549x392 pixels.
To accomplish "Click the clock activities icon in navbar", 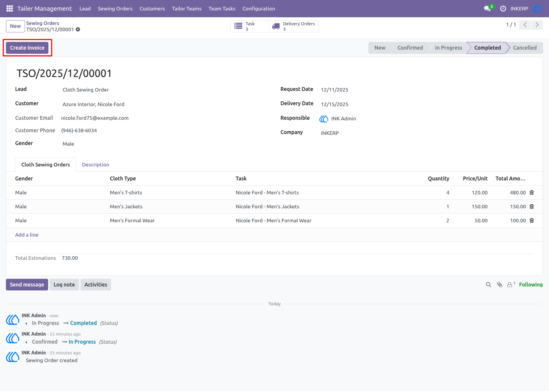I will pyautogui.click(x=503, y=9).
